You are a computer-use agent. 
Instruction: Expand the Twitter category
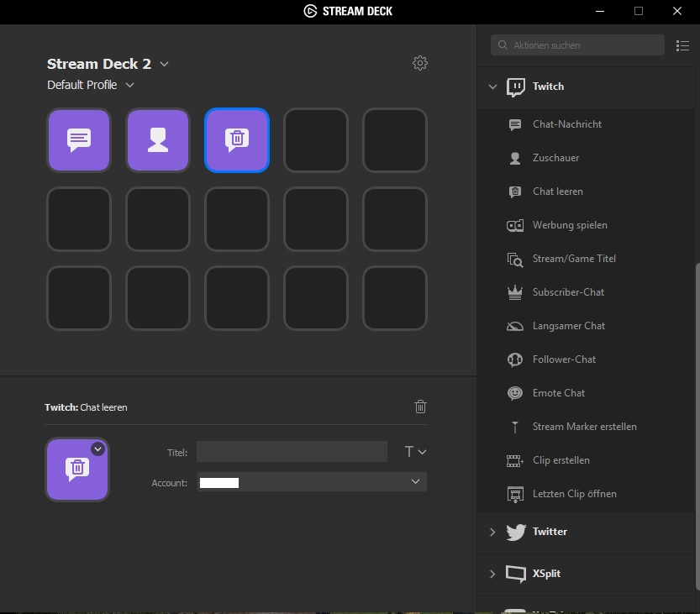tap(492, 532)
